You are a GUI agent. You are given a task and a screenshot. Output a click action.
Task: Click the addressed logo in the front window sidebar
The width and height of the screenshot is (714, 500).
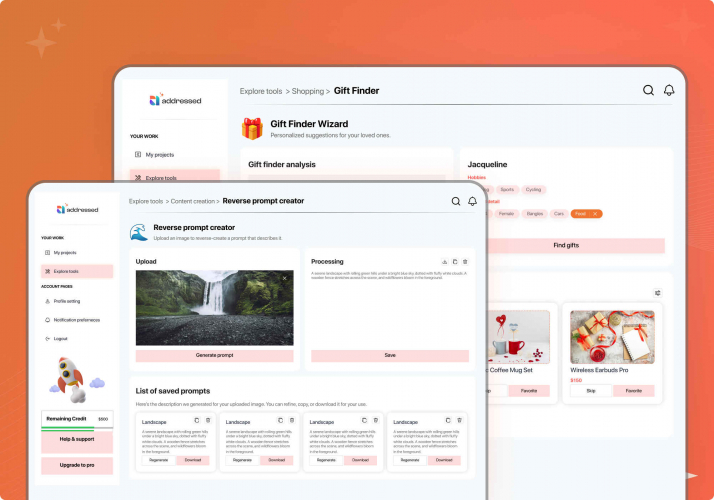pos(77,209)
